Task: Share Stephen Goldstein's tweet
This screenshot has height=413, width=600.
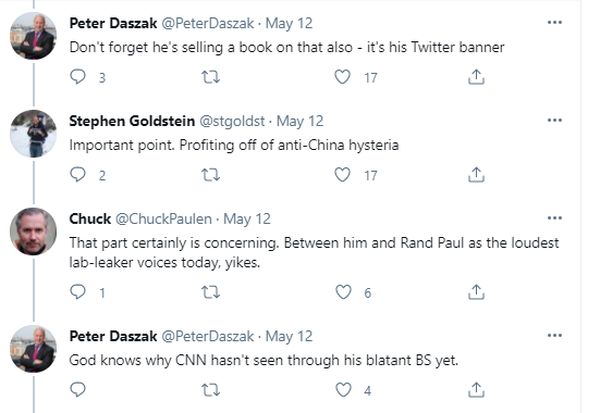Action: pyautogui.click(x=476, y=175)
